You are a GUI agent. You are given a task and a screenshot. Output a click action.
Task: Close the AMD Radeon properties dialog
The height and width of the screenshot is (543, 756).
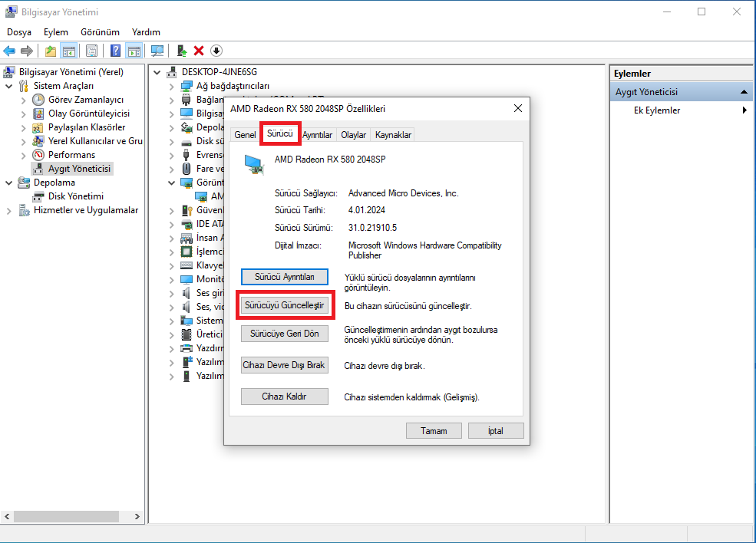click(x=518, y=108)
